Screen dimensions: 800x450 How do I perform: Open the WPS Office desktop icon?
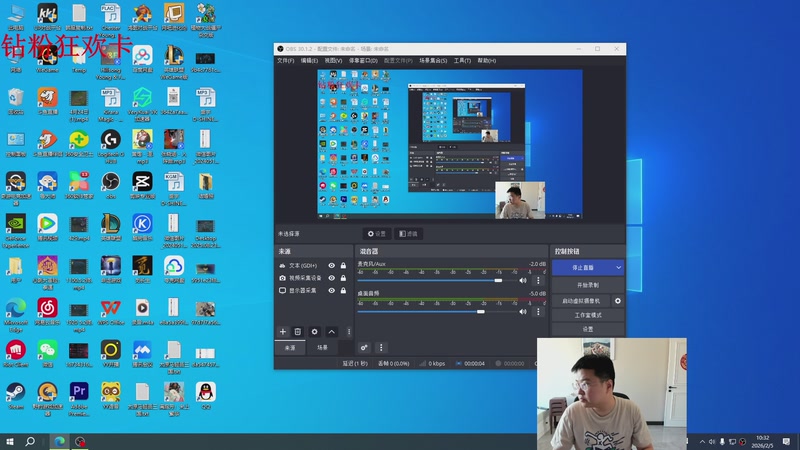pos(111,311)
